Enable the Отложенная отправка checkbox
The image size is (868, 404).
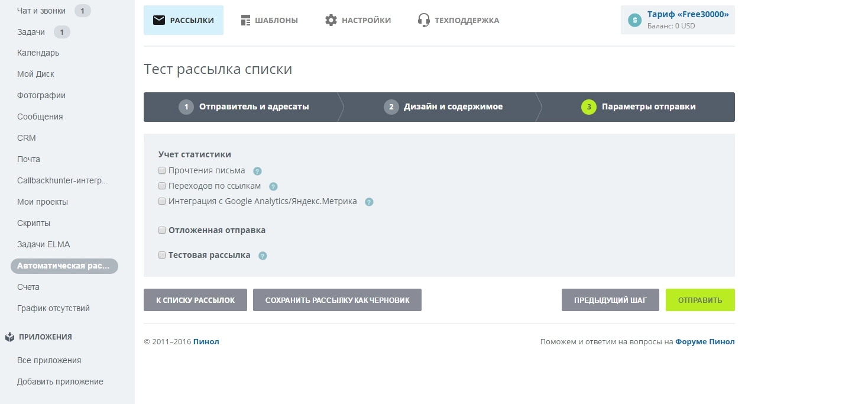pos(162,230)
